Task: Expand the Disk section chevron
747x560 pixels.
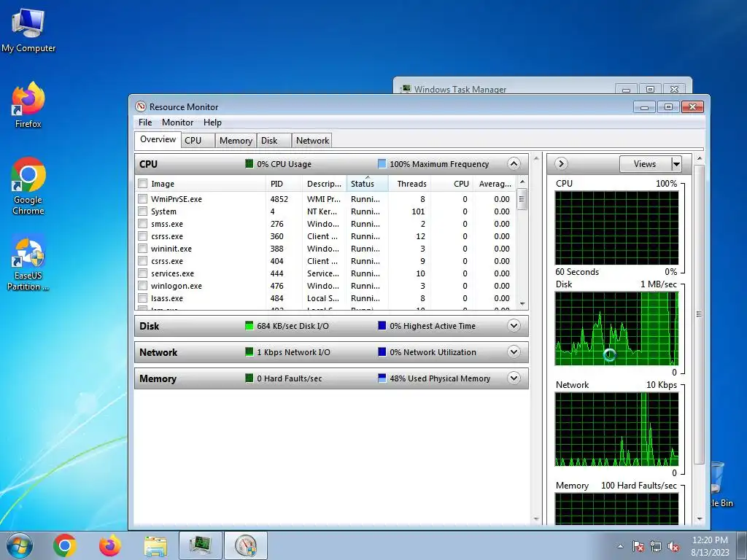Action: [514, 326]
